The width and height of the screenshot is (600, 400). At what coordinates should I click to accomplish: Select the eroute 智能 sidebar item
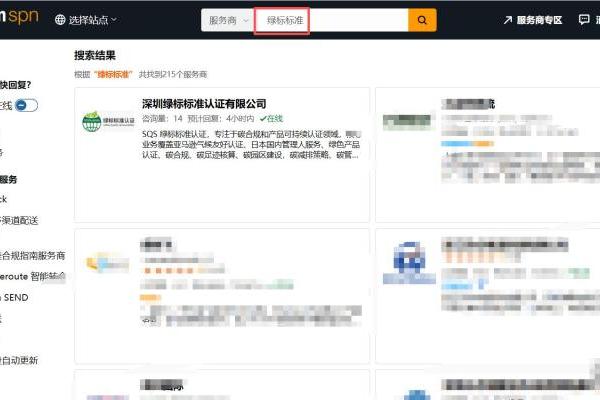tap(33, 276)
